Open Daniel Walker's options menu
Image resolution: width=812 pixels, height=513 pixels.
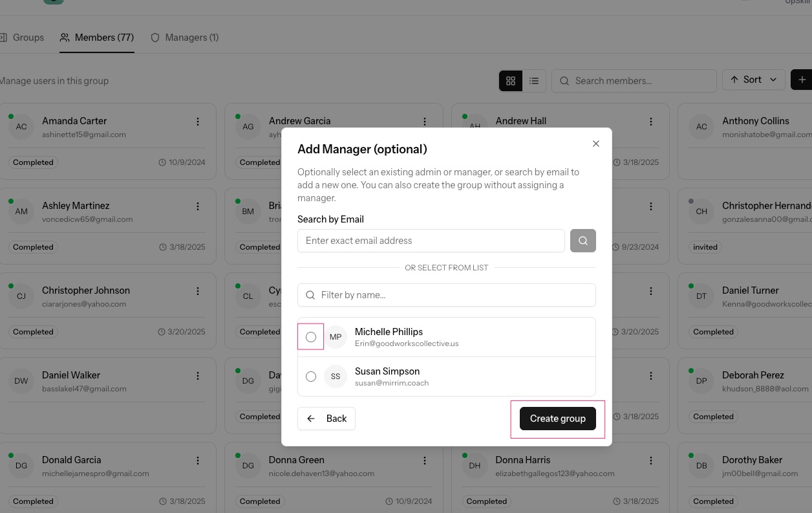(198, 376)
